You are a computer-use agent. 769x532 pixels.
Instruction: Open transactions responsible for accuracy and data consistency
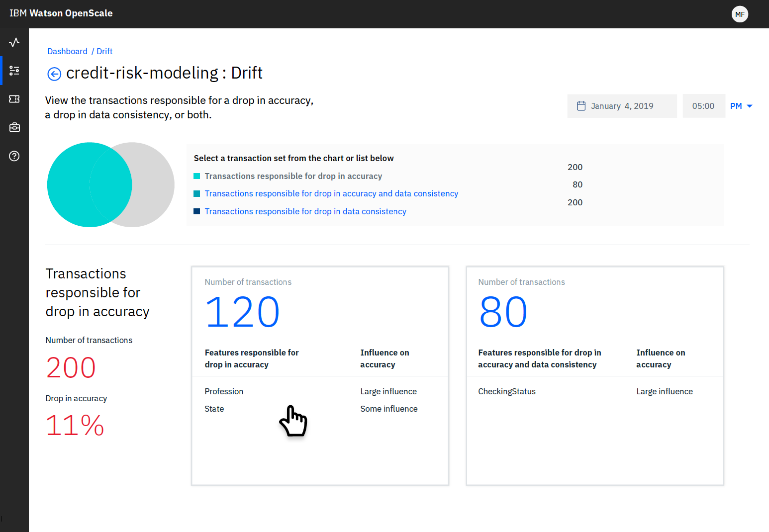[331, 193]
